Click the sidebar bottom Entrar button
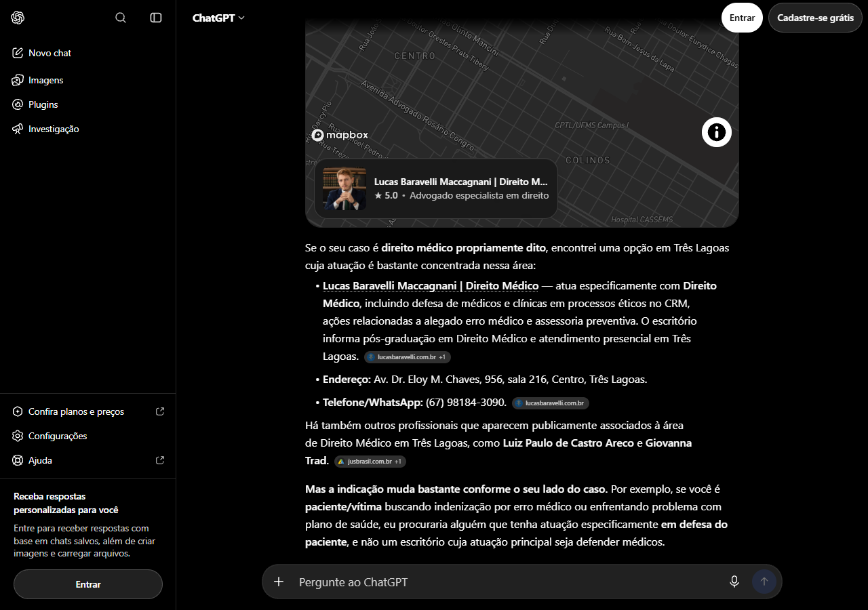The width and height of the screenshot is (868, 610). 88,584
